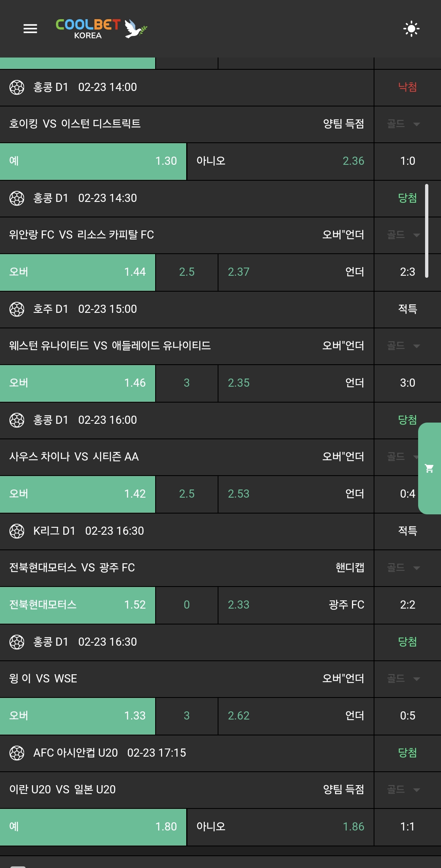
Task: Click soccer ball icon for 호주 D1 15:00
Action: [17, 309]
